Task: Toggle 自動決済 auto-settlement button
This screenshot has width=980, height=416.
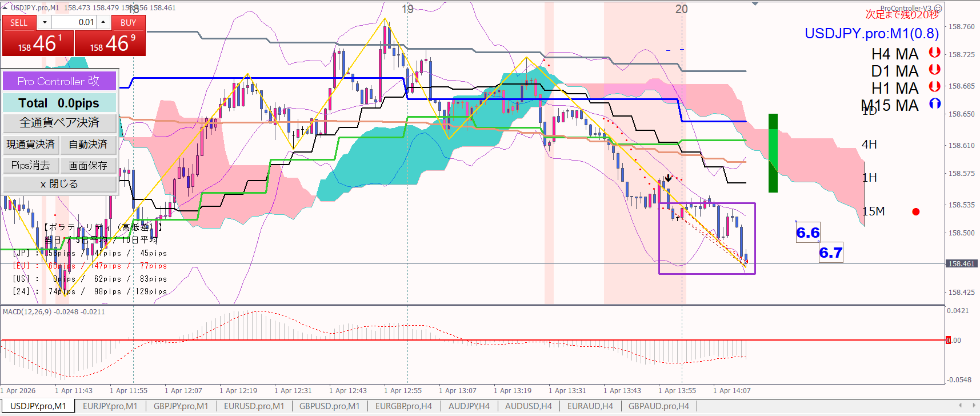Action: pyautogui.click(x=88, y=145)
